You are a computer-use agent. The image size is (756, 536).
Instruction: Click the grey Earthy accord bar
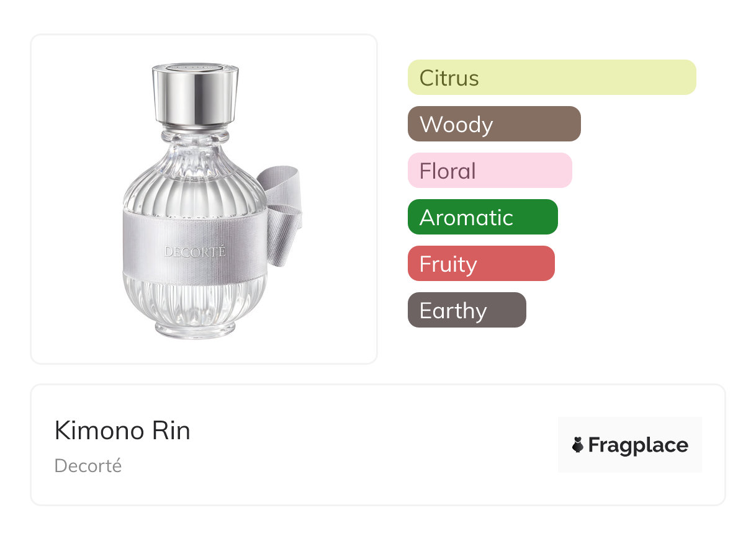tap(466, 310)
